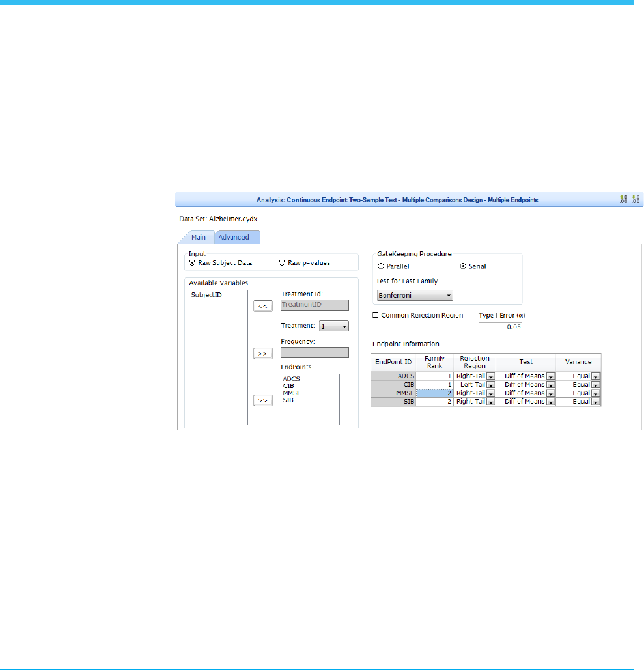Select MMSE in EndPoints list
Image resolution: width=644 pixels, height=670 pixels.
click(x=292, y=393)
